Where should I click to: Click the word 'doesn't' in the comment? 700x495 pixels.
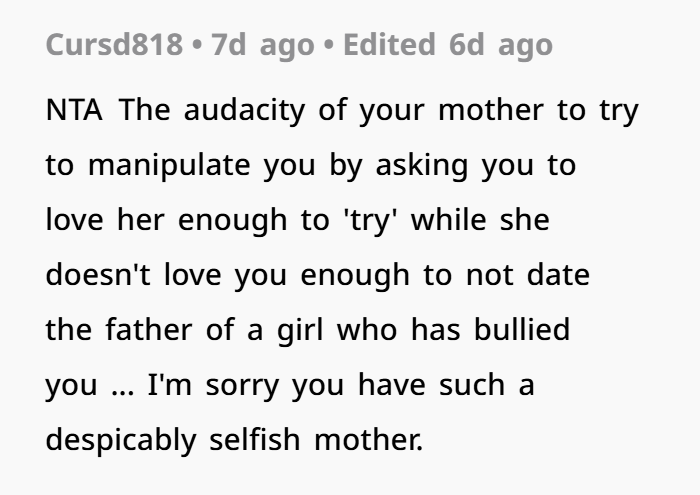click(98, 275)
